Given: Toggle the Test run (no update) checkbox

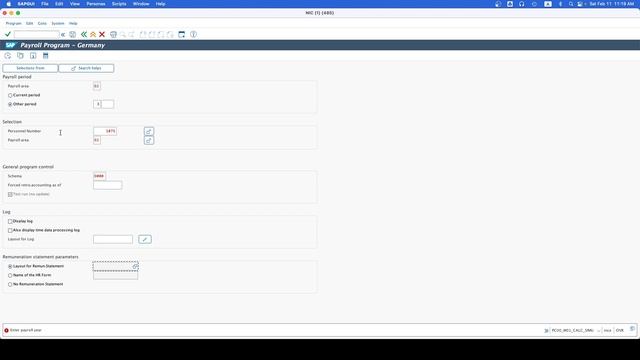Looking at the screenshot, I should [10, 195].
